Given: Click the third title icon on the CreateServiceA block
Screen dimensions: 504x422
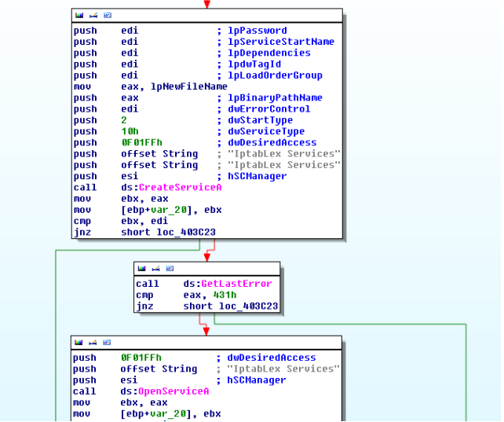Looking at the screenshot, I should [107, 15].
